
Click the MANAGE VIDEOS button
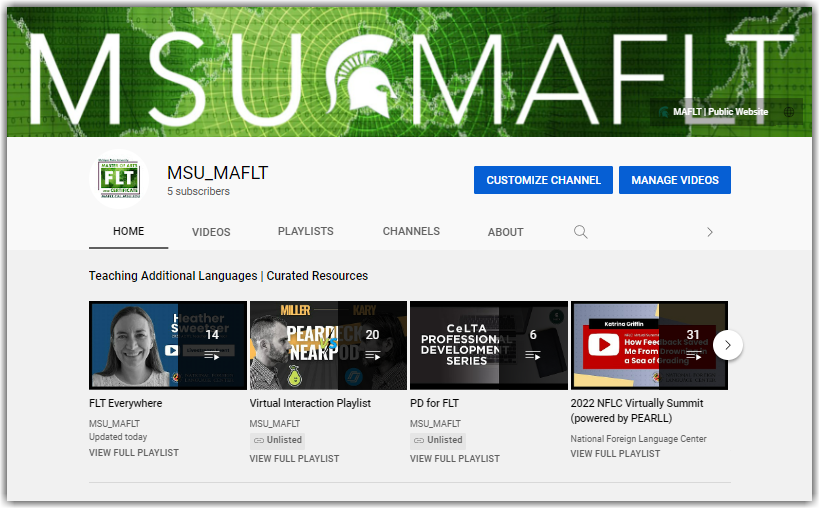coord(675,180)
